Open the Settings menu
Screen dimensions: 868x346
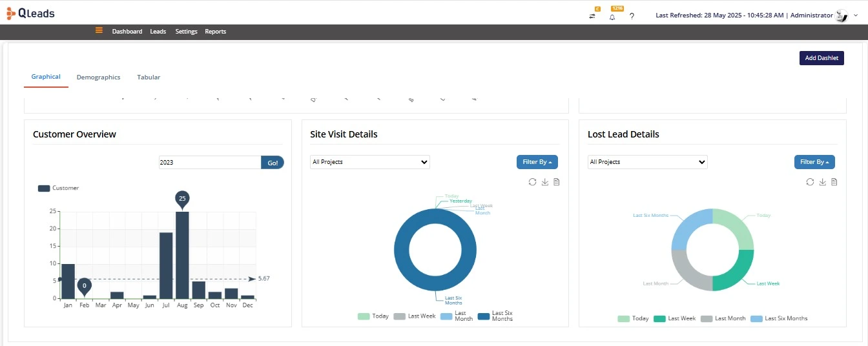click(x=187, y=31)
